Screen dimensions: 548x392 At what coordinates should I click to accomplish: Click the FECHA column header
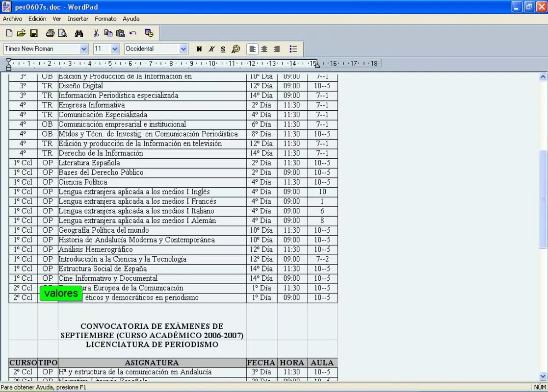(x=261, y=363)
